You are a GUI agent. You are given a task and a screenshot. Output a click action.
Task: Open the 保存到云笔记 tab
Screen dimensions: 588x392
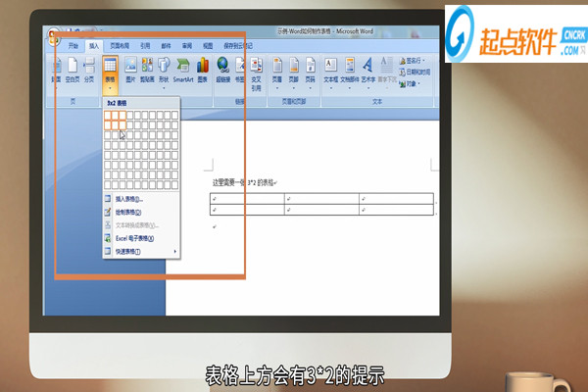point(238,46)
